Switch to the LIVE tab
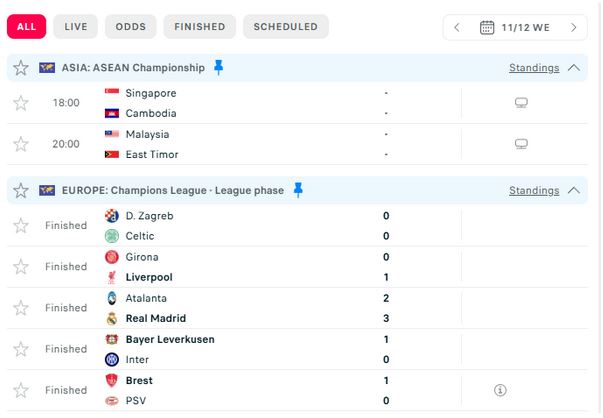The image size is (603, 418). 76,27
